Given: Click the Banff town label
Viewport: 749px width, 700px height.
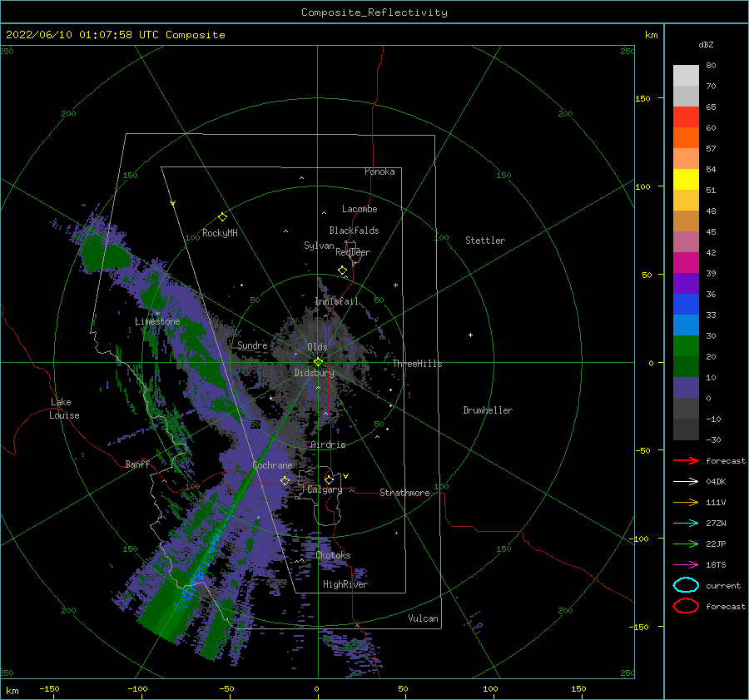Looking at the screenshot, I should coord(137,464).
